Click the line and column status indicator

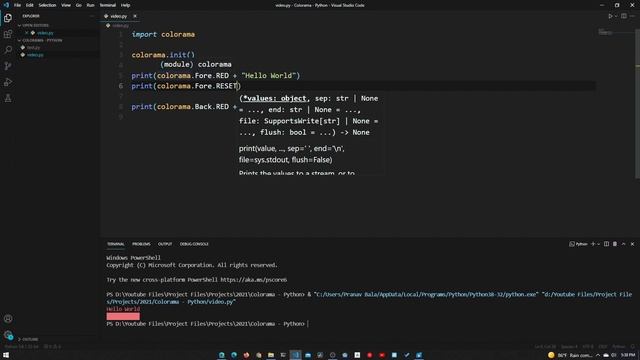pyautogui.click(x=545, y=347)
